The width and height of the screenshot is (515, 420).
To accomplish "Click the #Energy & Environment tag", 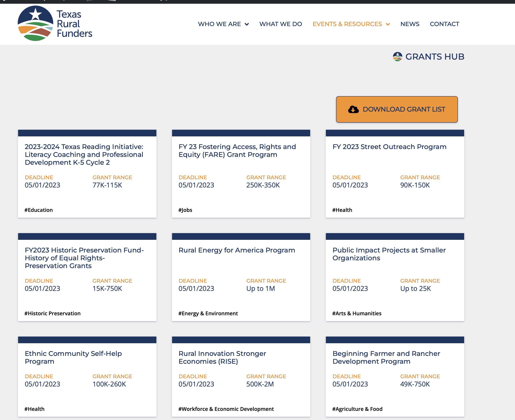I will 208,313.
